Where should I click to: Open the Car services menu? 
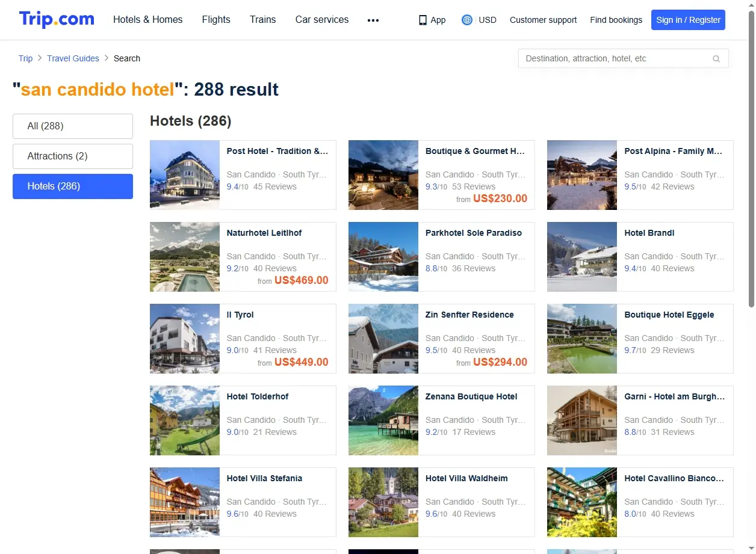[322, 19]
